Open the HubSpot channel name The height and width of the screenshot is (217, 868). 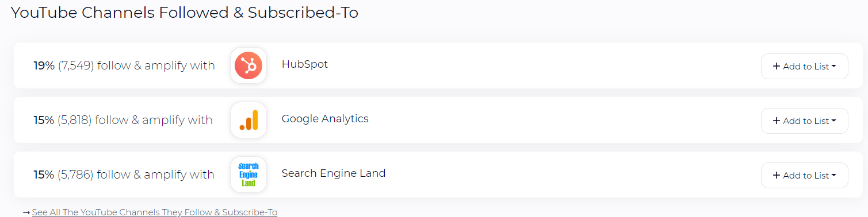(x=305, y=64)
